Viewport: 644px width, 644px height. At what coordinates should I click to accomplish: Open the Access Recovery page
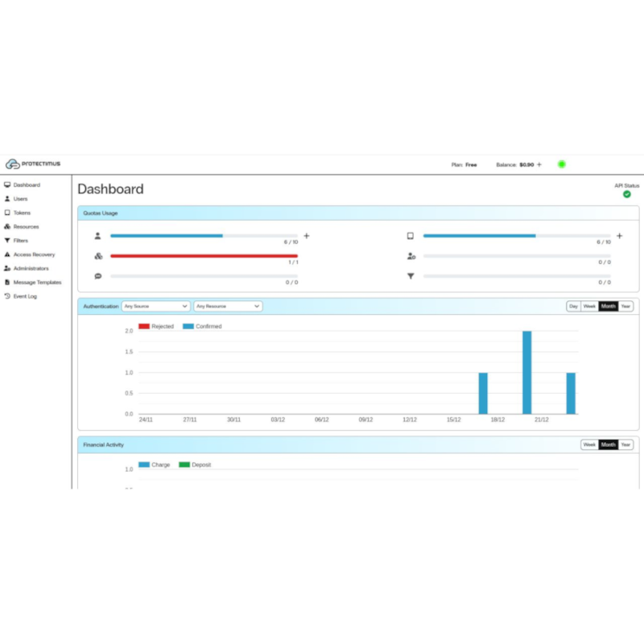pyautogui.click(x=34, y=254)
